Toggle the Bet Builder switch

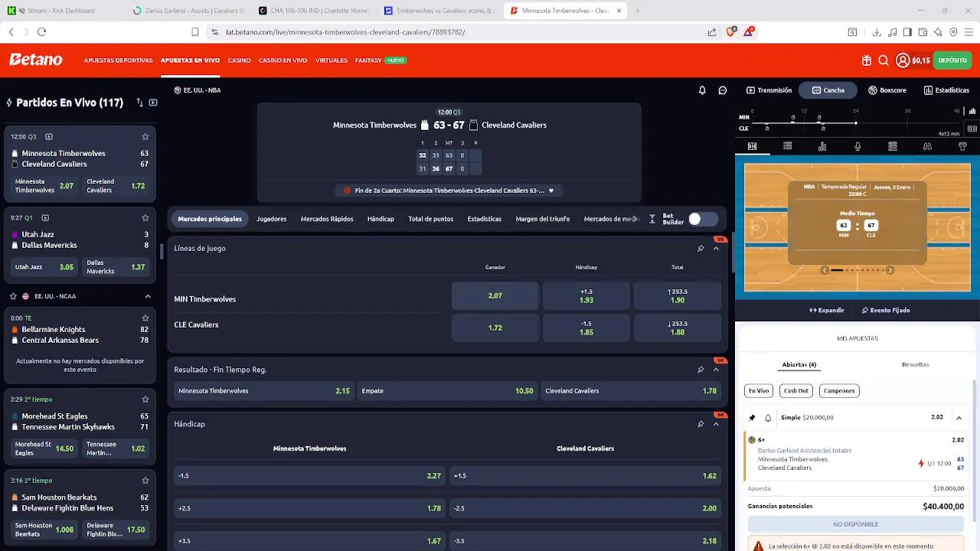(703, 219)
